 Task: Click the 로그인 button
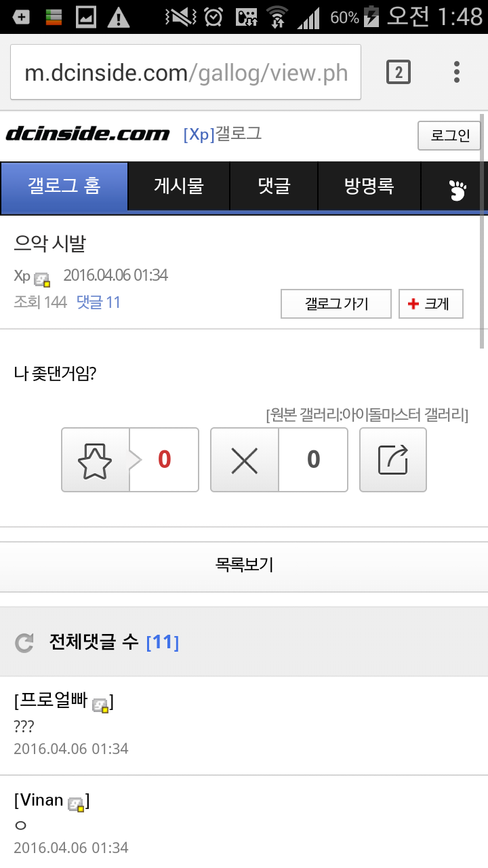[449, 136]
